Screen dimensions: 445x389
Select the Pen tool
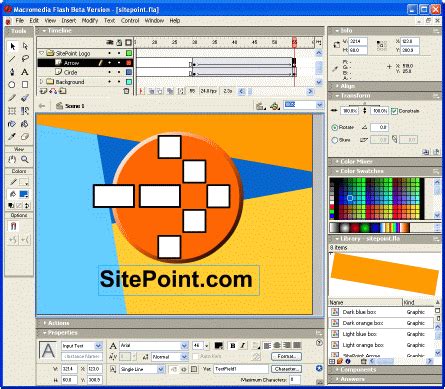pos(12,72)
